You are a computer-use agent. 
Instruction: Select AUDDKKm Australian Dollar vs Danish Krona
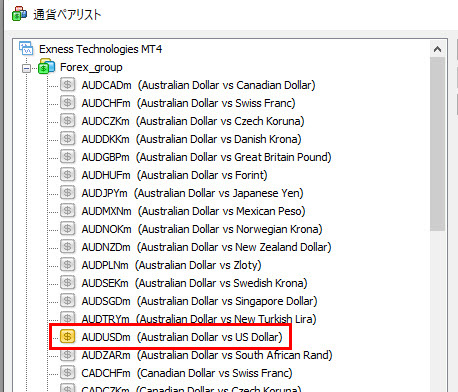[x=191, y=139]
